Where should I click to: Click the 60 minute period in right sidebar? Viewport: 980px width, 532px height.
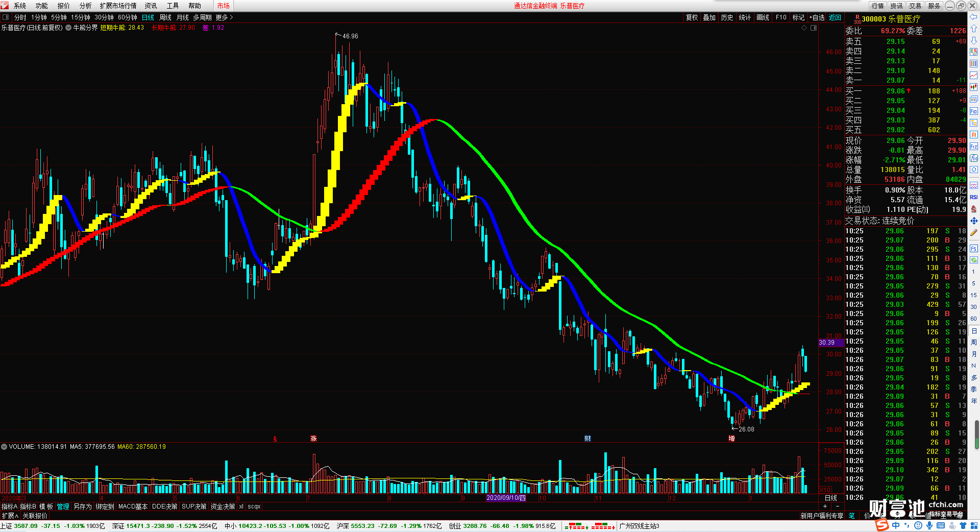(x=973, y=319)
